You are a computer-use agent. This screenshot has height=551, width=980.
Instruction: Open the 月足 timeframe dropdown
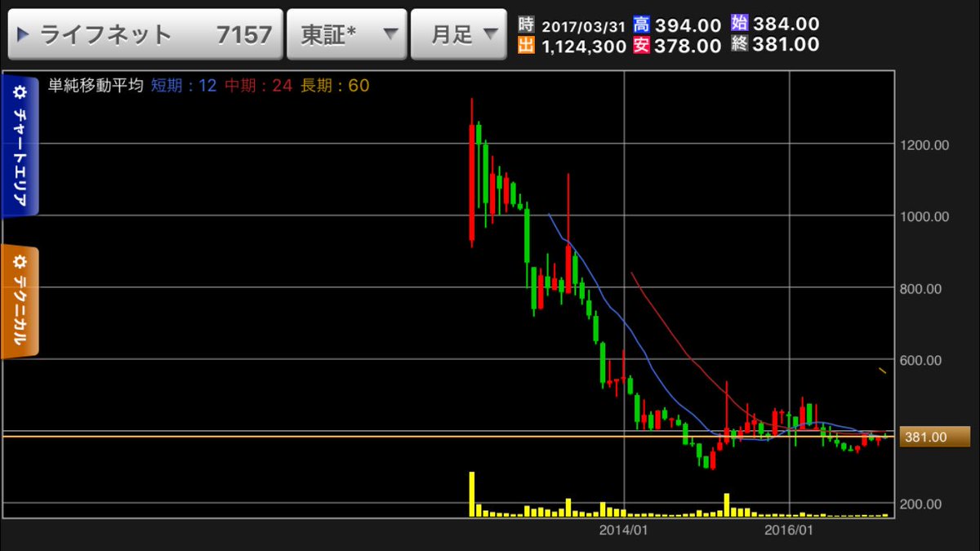tap(457, 34)
